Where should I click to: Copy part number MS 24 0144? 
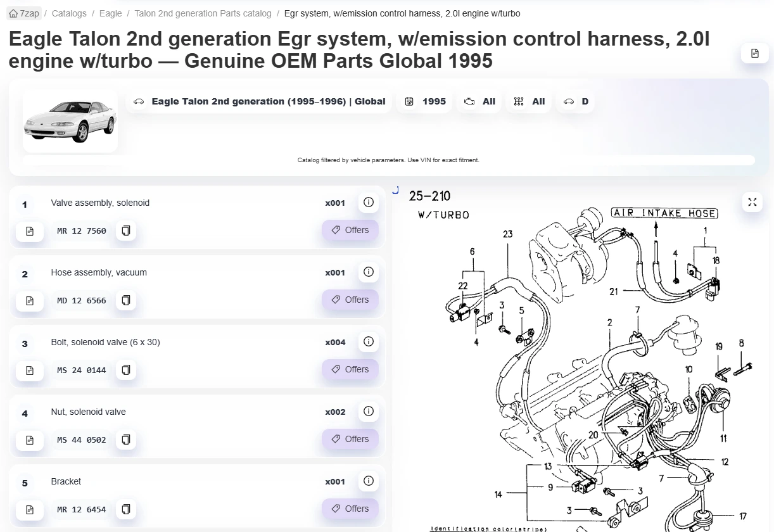(126, 370)
